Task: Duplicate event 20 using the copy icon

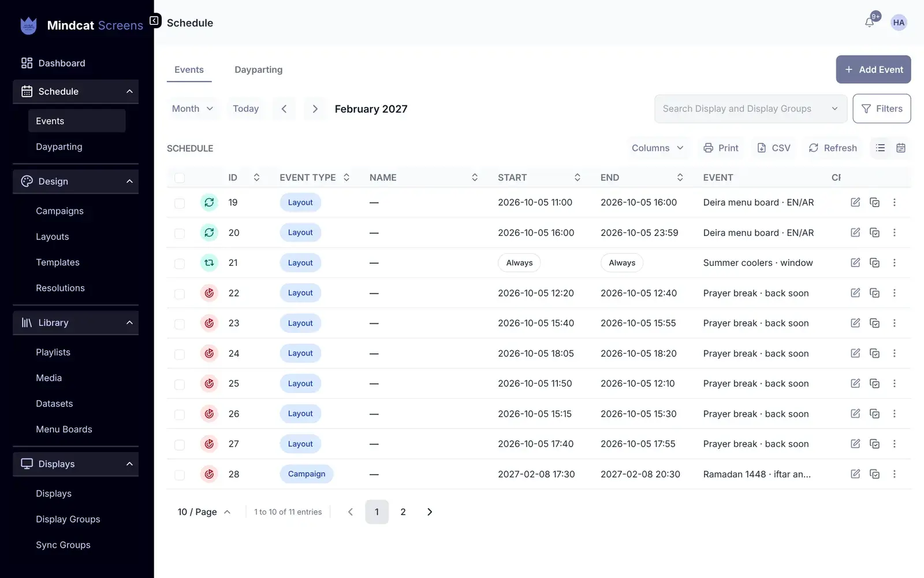Action: coord(875,232)
